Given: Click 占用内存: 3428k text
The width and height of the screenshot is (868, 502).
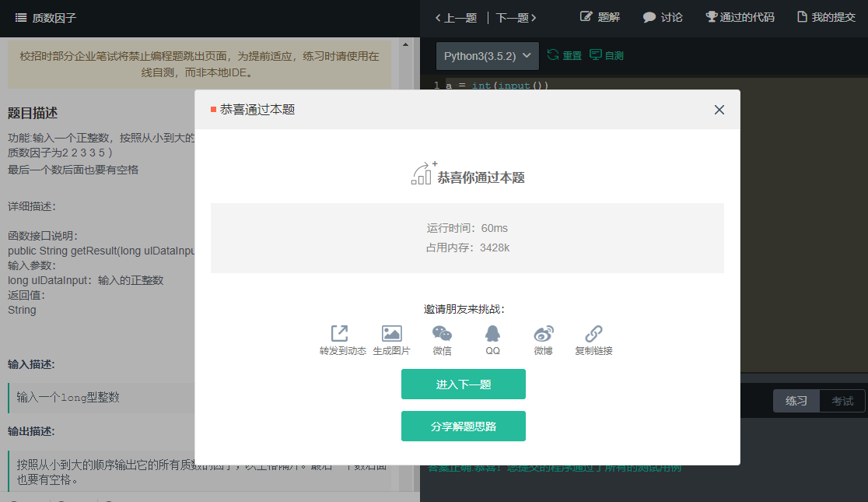Looking at the screenshot, I should point(467,247).
